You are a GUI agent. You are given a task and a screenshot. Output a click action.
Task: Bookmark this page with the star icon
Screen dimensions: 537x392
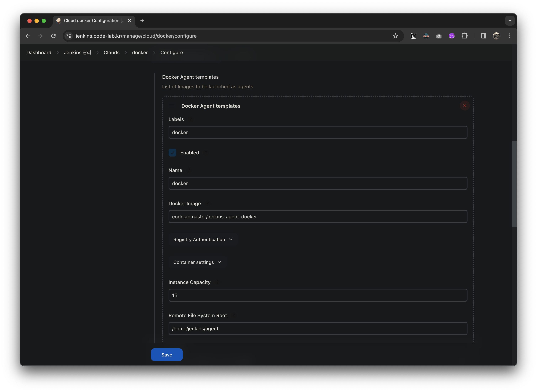[395, 36]
